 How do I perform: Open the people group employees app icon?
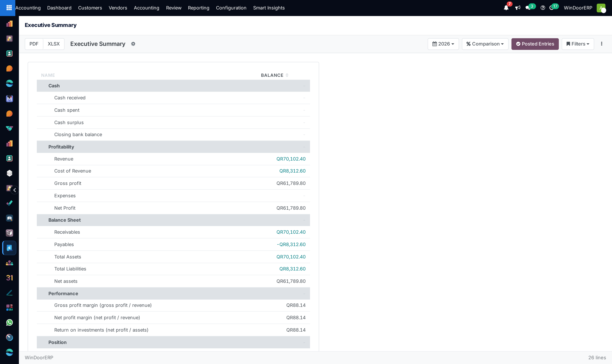9,263
